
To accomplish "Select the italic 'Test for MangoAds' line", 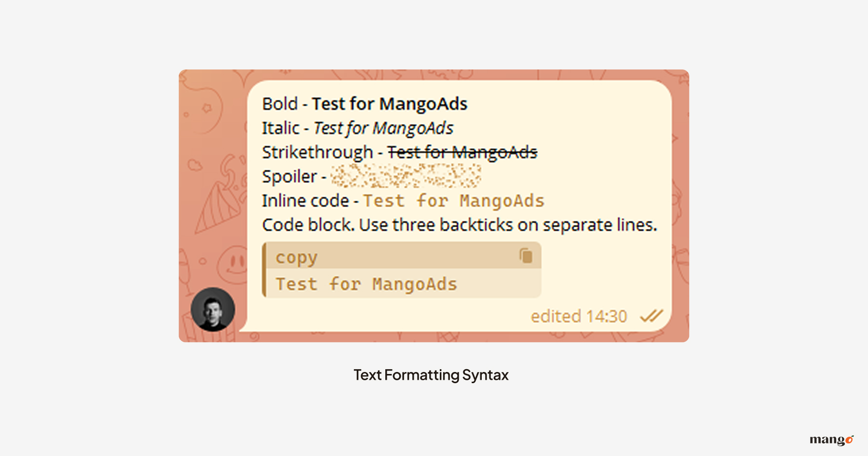I will coord(383,127).
